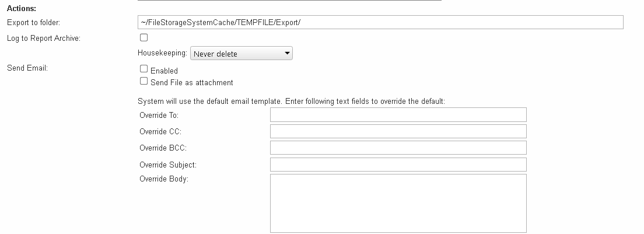Click the 'Enabled' label text
Screen dimensions: 644x234
pyautogui.click(x=164, y=71)
